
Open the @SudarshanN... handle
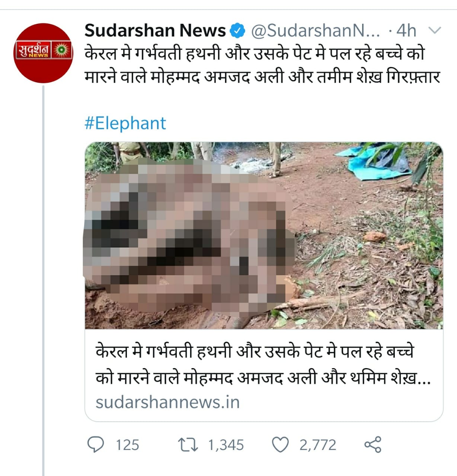coord(316,31)
